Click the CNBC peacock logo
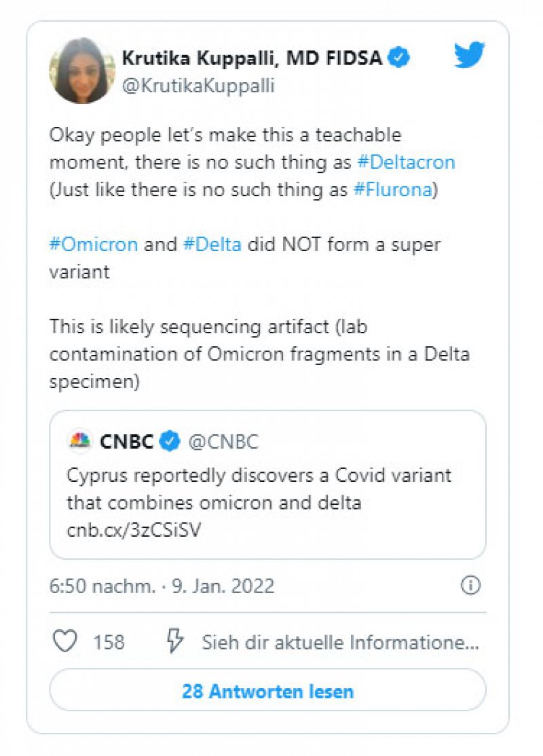Screen dimensions: 543x756 80,442
